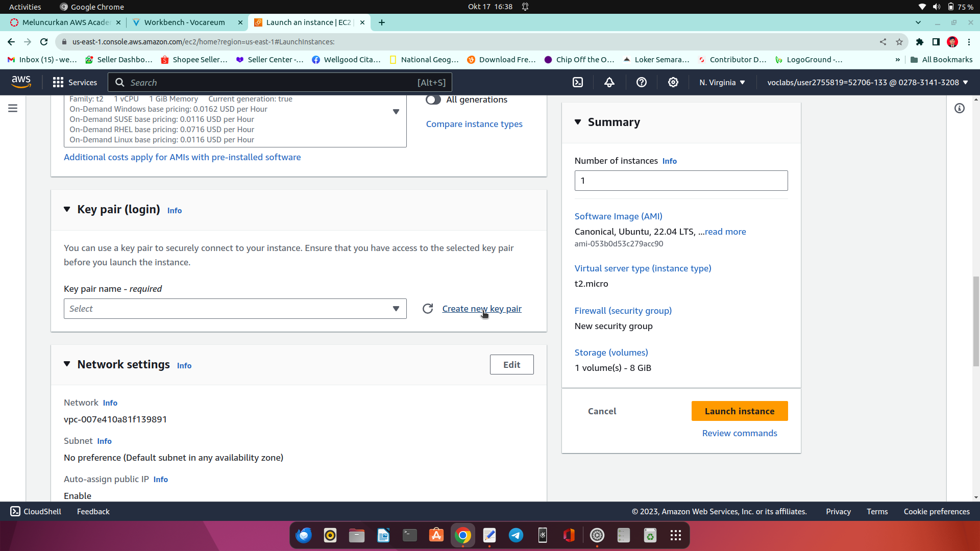
Task: Open the Services menu
Action: [x=75, y=82]
